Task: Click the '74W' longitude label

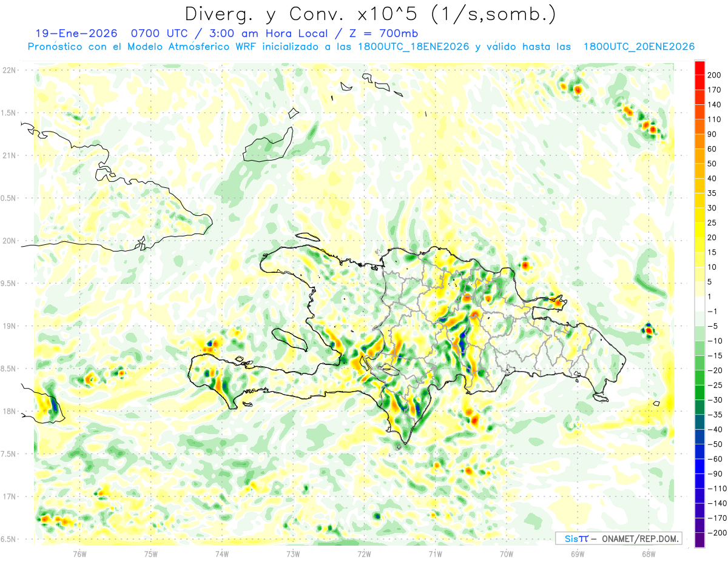Action: pyautogui.click(x=222, y=554)
